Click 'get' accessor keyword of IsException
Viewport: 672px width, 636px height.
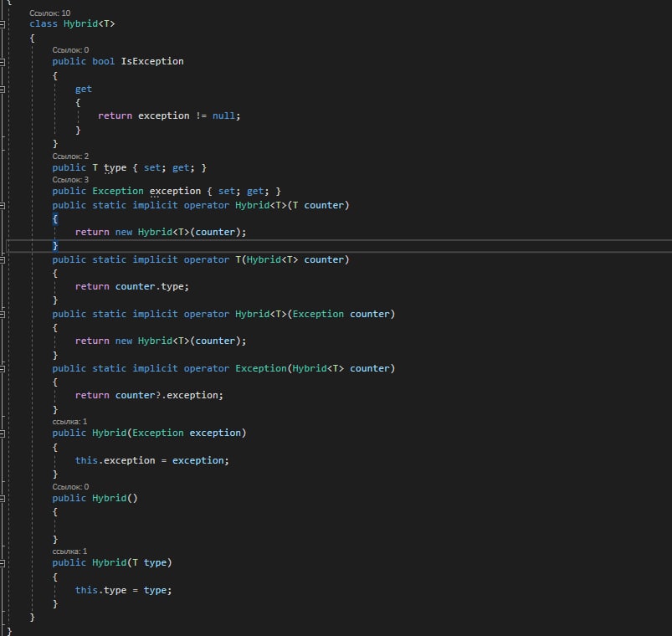pos(84,90)
